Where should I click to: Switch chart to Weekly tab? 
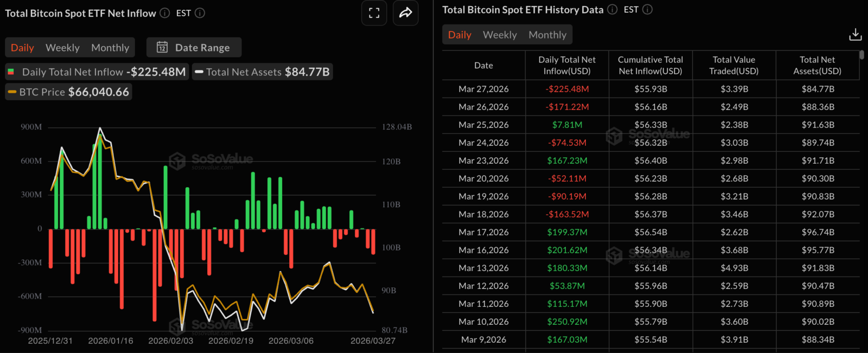(62, 48)
